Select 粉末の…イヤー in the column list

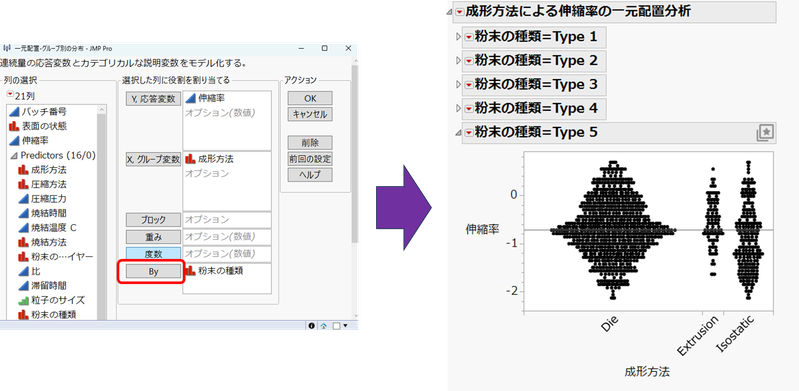pos(56,256)
